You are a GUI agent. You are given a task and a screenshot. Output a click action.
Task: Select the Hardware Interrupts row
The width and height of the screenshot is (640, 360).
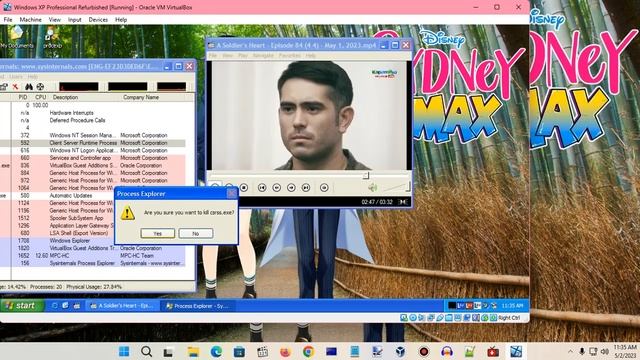(93, 113)
